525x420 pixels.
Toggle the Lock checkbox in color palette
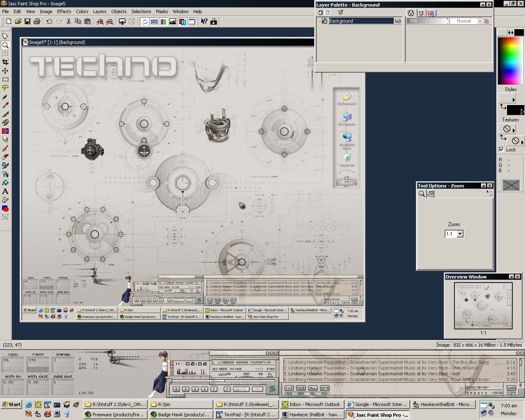point(501,150)
